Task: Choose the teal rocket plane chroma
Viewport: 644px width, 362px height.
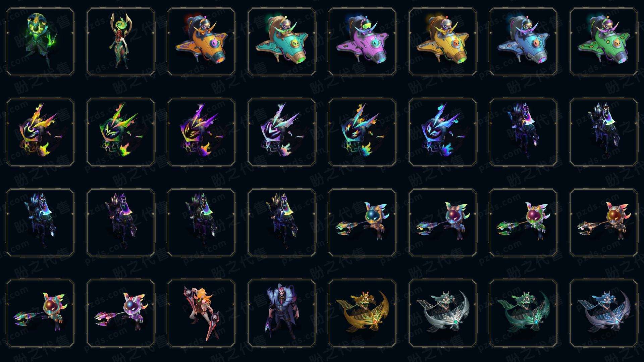Action: [x=282, y=42]
